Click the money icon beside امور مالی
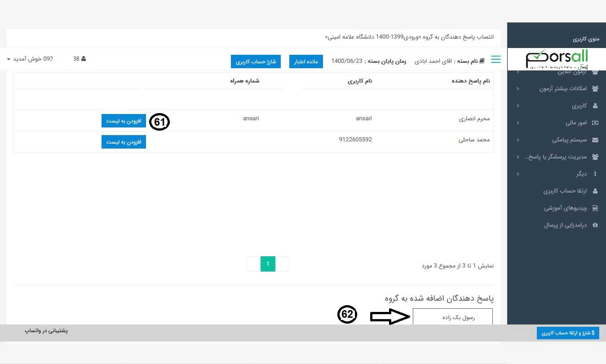 pyautogui.click(x=595, y=123)
